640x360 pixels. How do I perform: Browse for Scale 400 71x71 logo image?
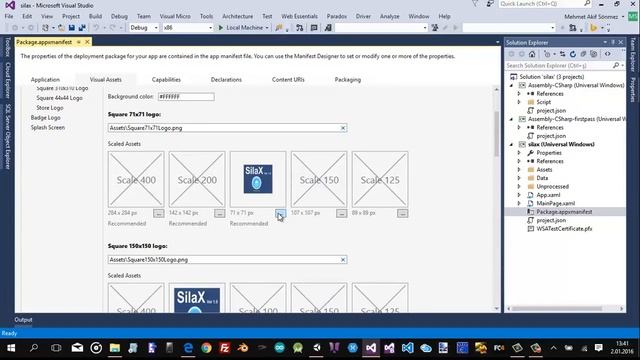point(158,213)
